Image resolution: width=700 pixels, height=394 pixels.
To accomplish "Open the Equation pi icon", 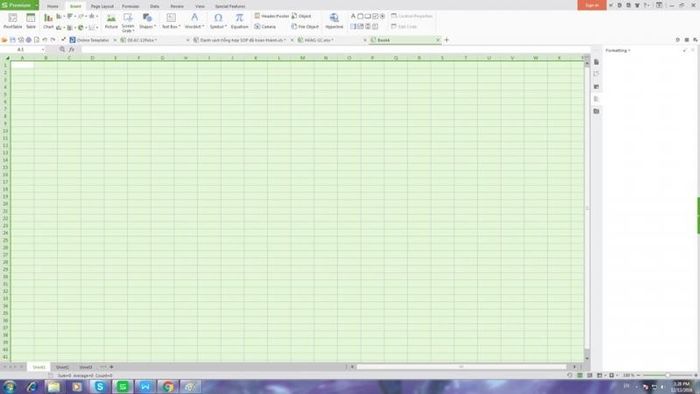I will tap(239, 21).
